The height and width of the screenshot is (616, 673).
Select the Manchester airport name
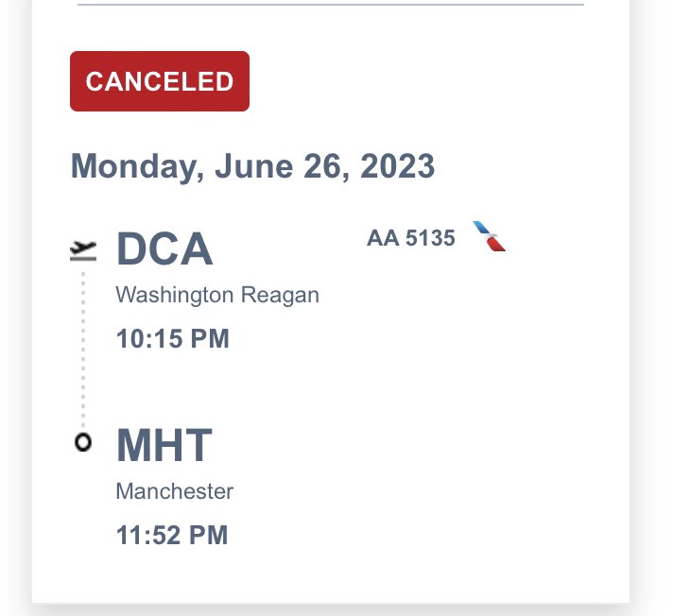tap(175, 491)
